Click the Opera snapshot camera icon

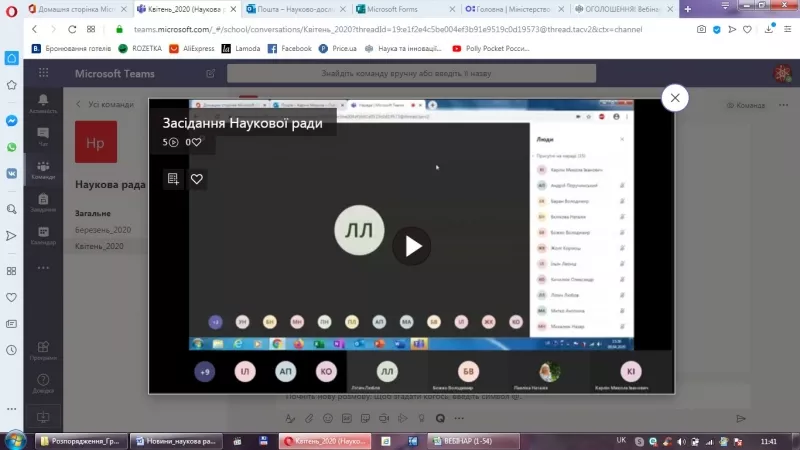click(701, 30)
